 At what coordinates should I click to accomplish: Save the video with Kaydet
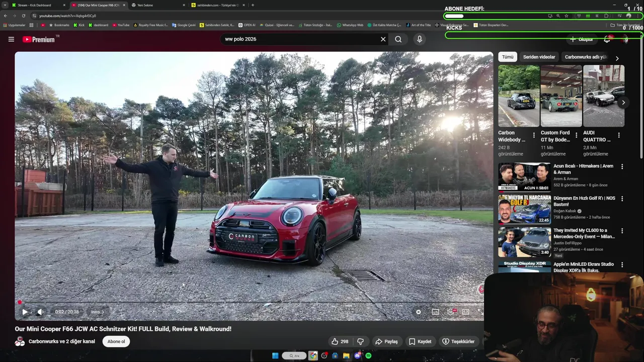[x=420, y=341]
